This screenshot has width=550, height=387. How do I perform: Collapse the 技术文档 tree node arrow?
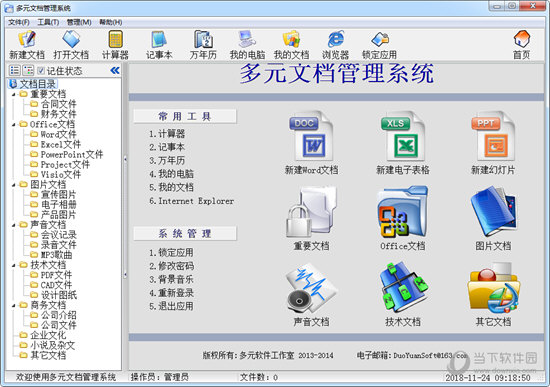click(x=13, y=266)
